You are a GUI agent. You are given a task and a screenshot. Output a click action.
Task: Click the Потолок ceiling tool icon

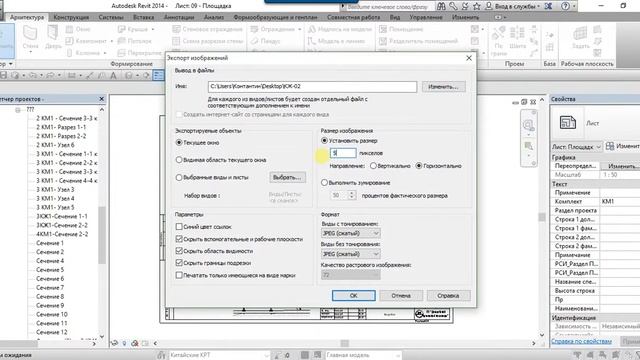tap(121, 41)
